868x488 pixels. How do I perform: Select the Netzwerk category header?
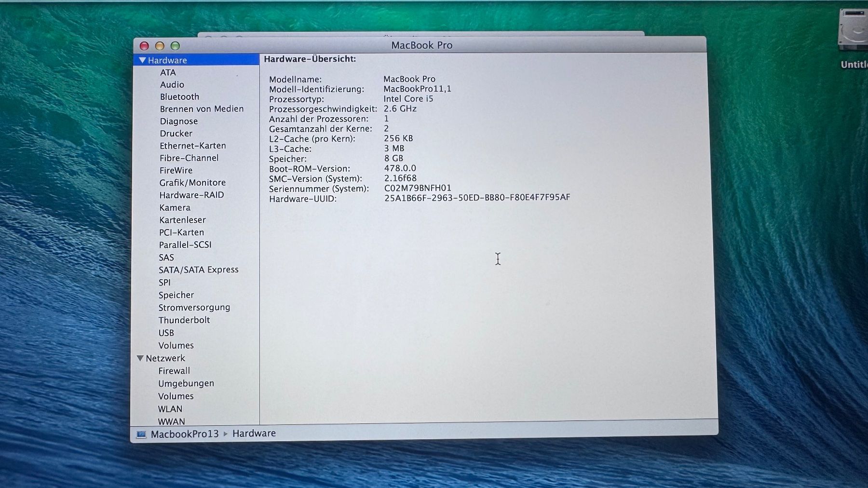click(x=165, y=358)
